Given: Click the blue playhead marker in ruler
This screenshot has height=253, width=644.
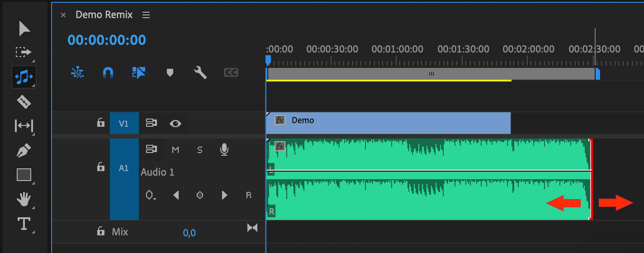Looking at the screenshot, I should pyautogui.click(x=268, y=60).
